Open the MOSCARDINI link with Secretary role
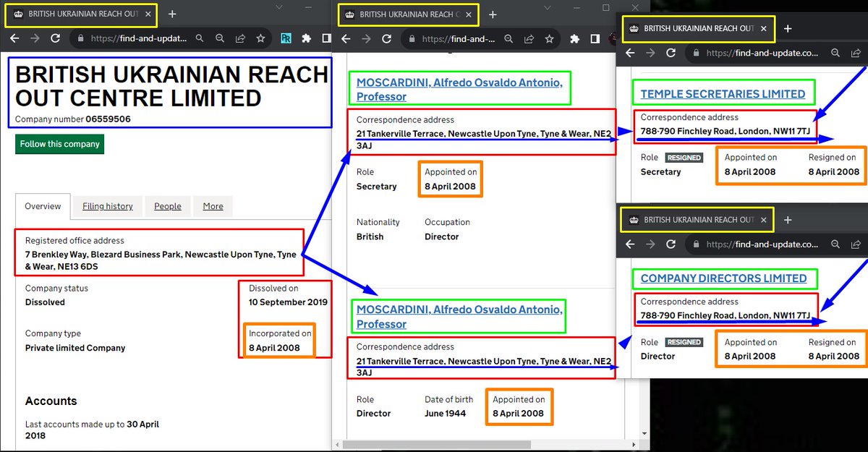Screen dimensions: 868x452 (459, 90)
